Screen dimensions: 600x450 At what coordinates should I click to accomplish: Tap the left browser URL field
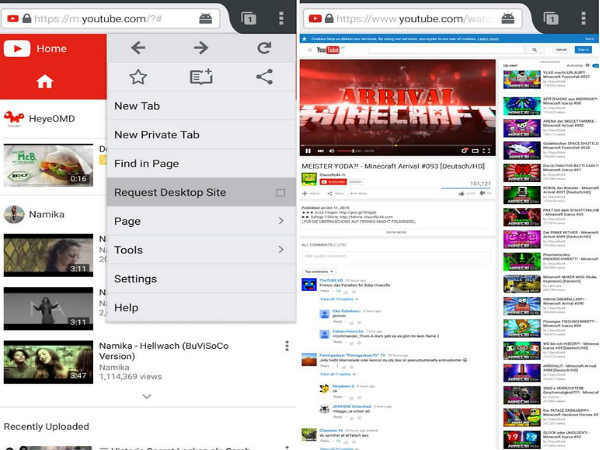coord(111,18)
